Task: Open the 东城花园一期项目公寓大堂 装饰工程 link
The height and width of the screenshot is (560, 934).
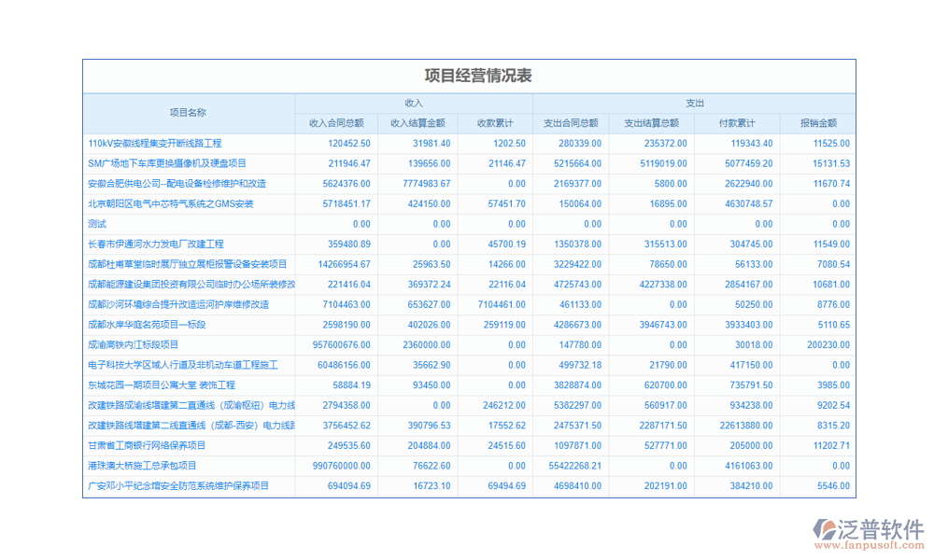Action: click(162, 385)
